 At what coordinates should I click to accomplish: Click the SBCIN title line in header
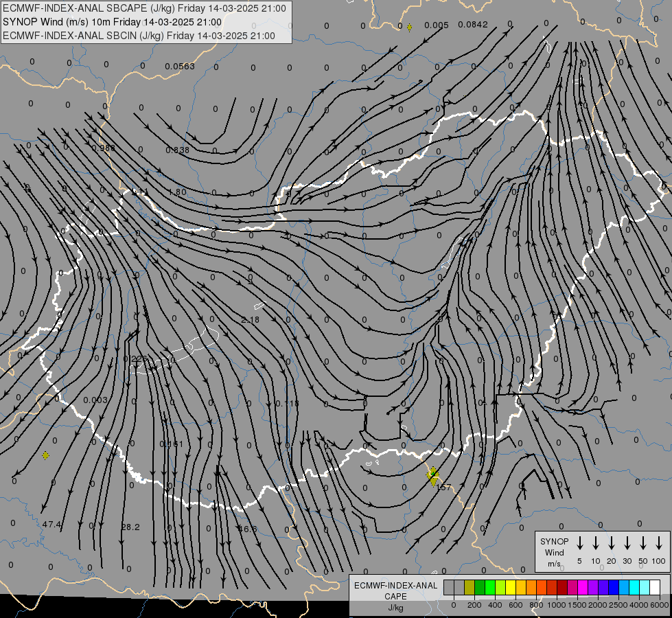(139, 36)
